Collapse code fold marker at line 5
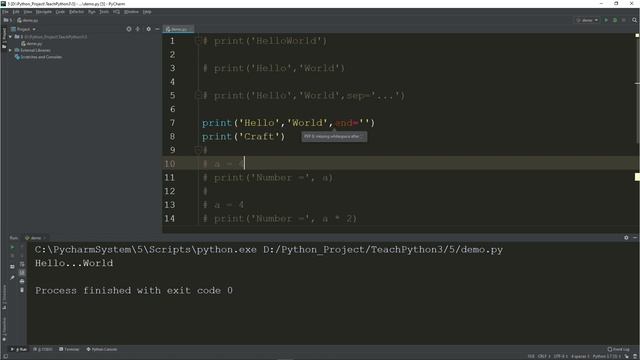The width and height of the screenshot is (640, 360). point(198,96)
